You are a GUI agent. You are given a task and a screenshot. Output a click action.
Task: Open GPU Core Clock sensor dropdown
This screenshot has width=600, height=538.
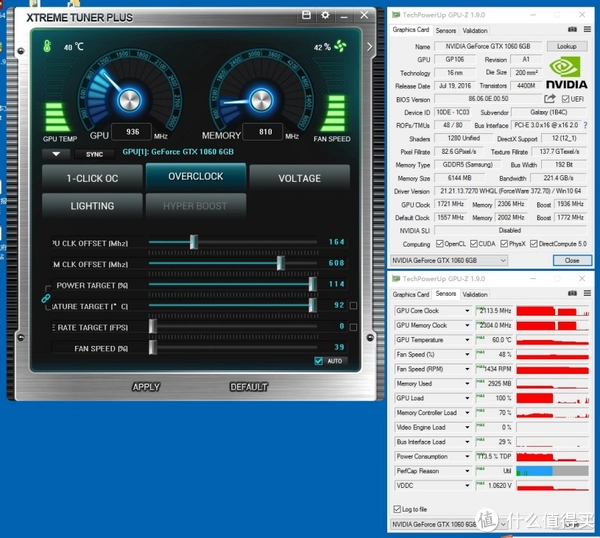click(x=467, y=311)
